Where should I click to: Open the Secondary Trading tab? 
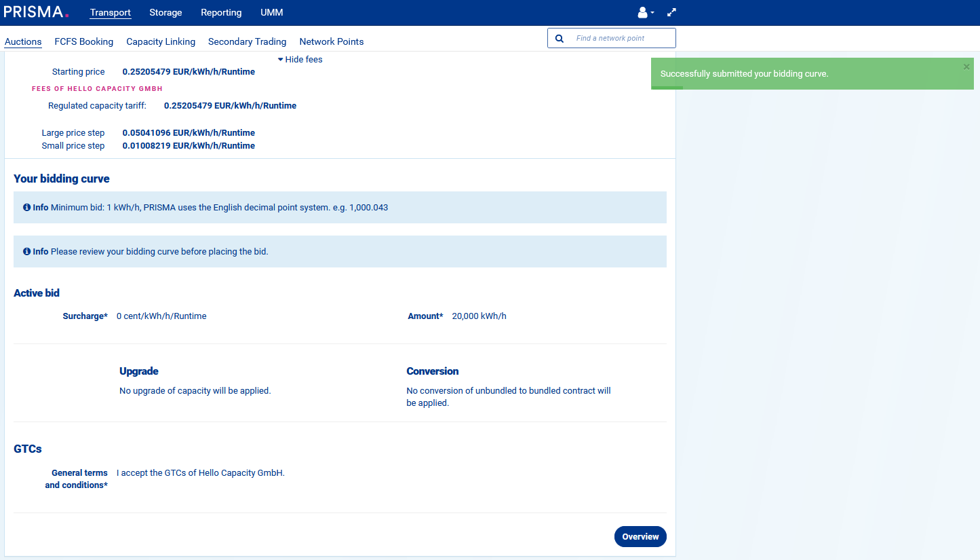(x=247, y=42)
